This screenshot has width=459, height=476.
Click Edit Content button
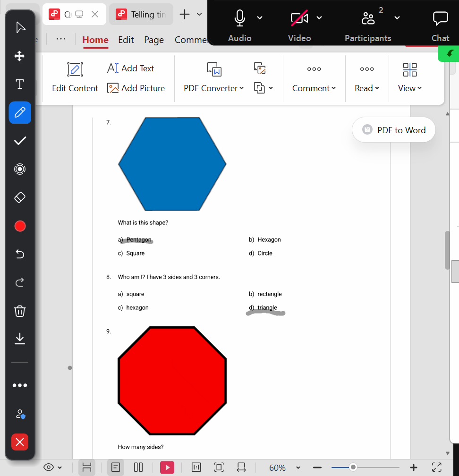pos(75,77)
